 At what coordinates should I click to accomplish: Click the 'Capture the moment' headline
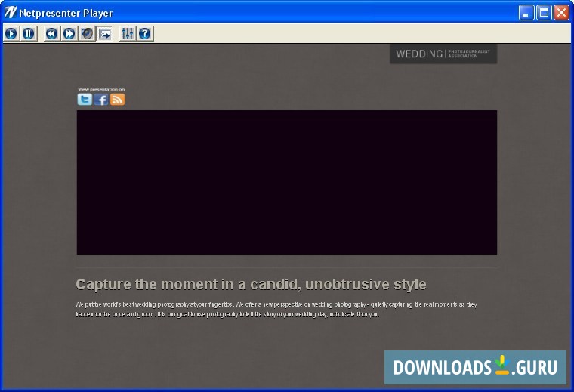click(251, 284)
